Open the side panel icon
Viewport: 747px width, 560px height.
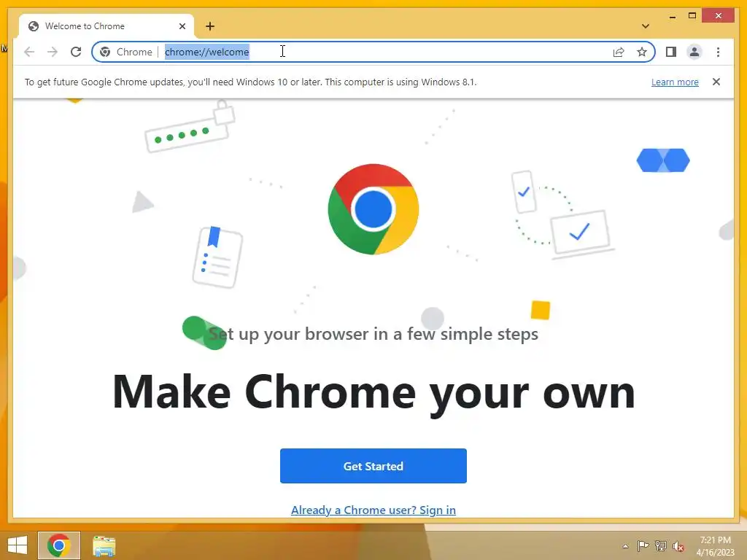coord(671,52)
